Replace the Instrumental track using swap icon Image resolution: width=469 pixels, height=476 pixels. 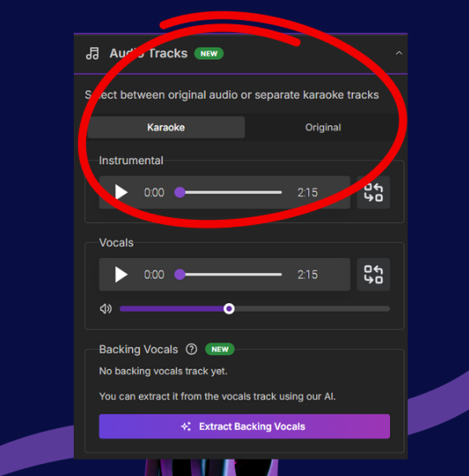(x=373, y=192)
